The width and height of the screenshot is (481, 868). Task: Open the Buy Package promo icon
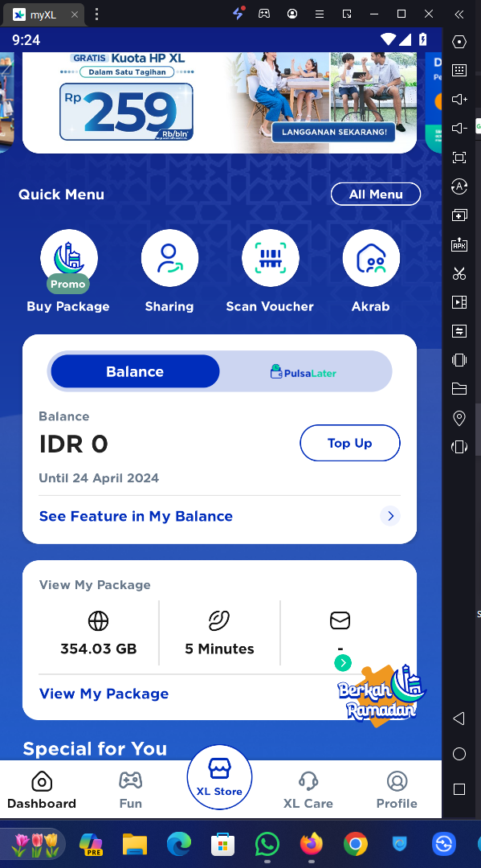(69, 259)
